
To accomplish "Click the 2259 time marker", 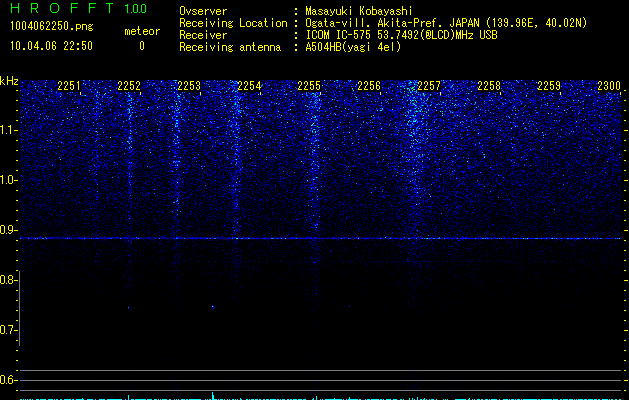I will click(549, 85).
